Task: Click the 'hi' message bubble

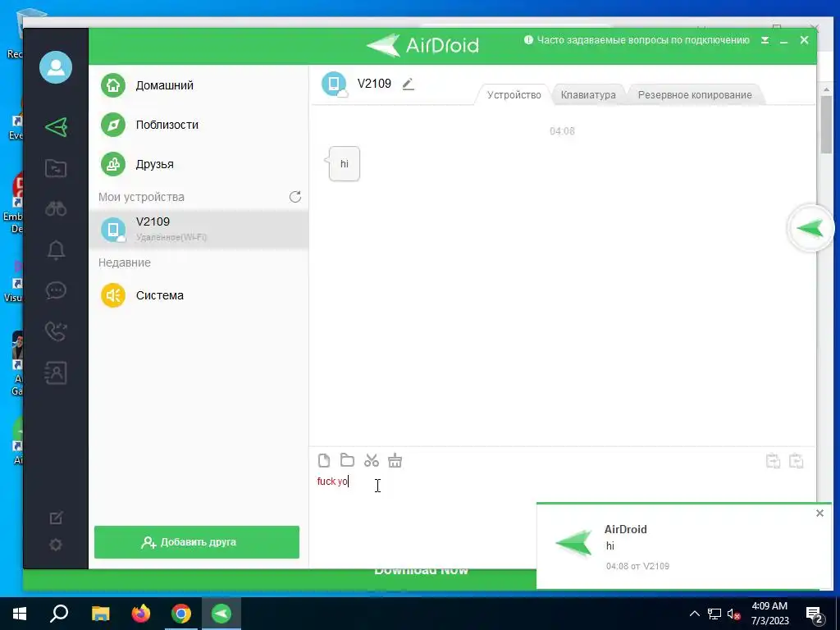Action: [344, 164]
